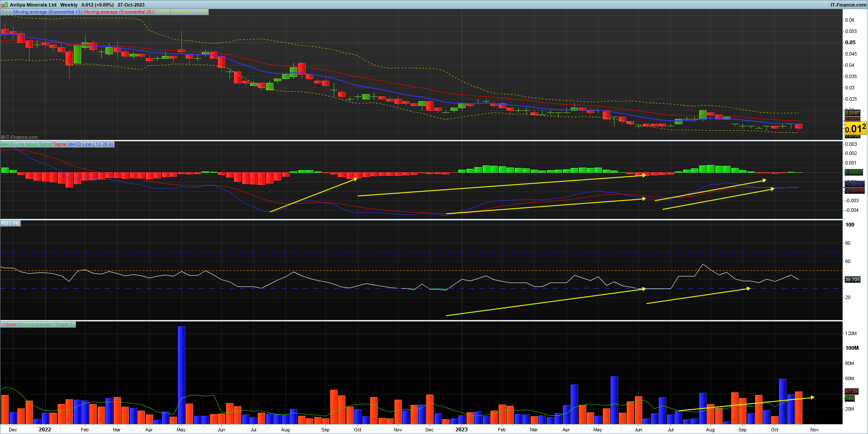Click the Weekly timeframe label

69,5
